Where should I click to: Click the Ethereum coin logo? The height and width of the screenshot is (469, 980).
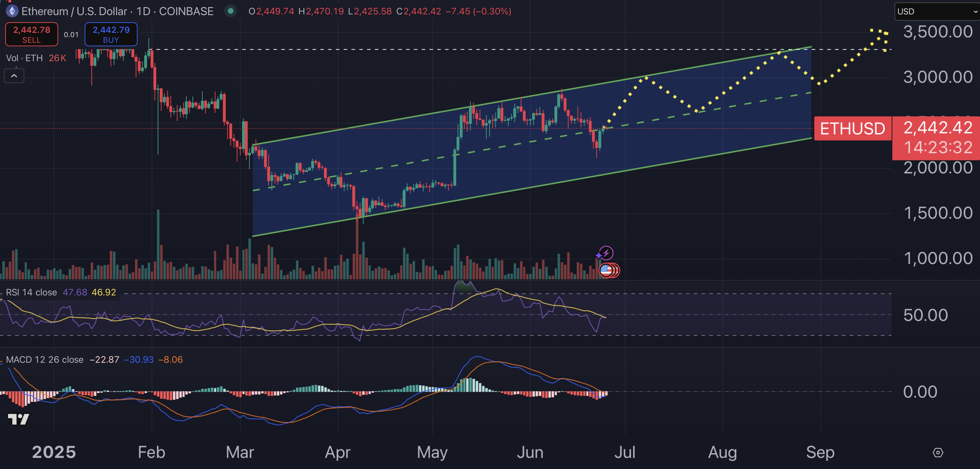pyautogui.click(x=12, y=11)
